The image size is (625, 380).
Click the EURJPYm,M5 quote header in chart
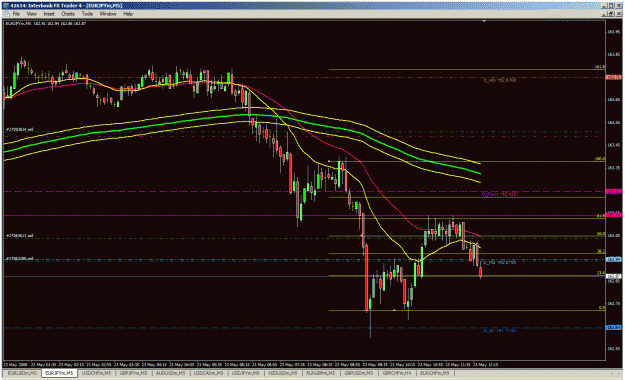(x=46, y=24)
